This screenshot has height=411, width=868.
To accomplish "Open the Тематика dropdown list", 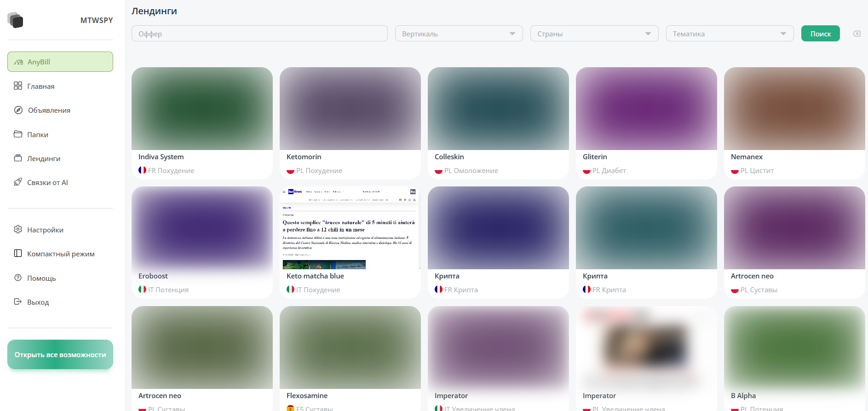I will coord(729,34).
